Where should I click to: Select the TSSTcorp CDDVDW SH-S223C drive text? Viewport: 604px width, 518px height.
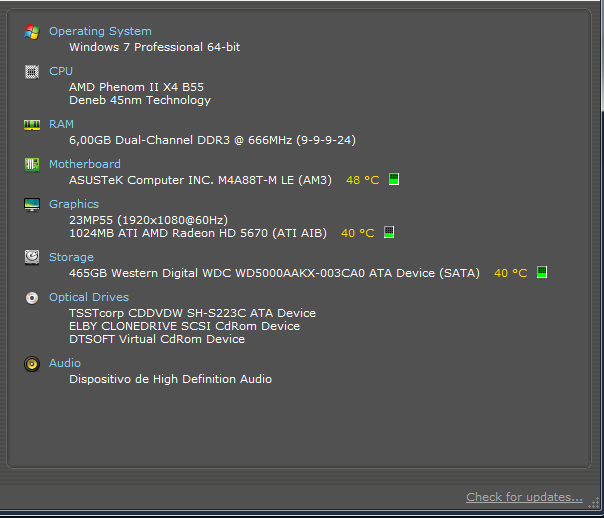[x=192, y=313]
